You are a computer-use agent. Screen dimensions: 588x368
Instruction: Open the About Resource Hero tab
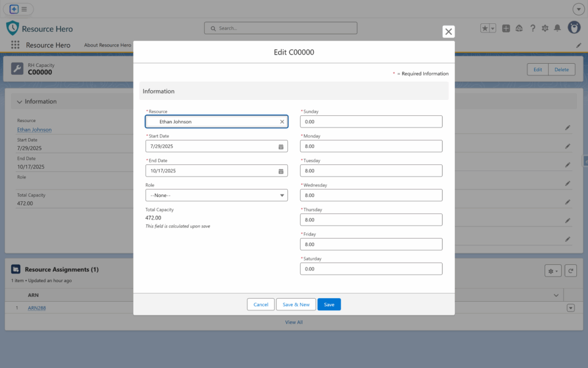pos(107,45)
